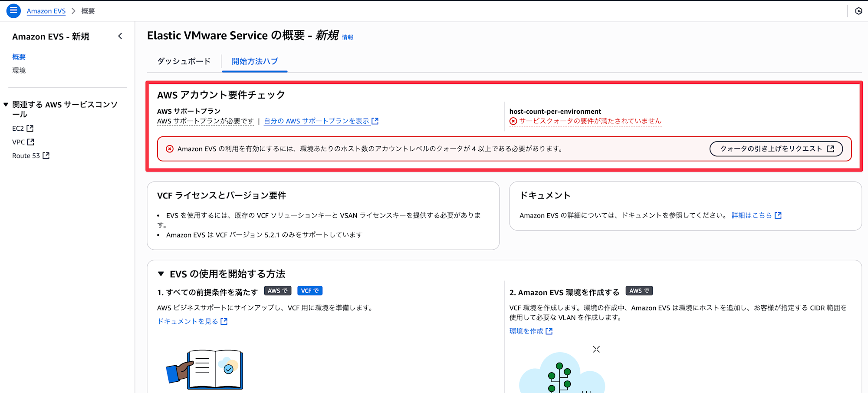
Task: Click サービスクォータの要件が満たされていません status text
Action: tap(590, 121)
